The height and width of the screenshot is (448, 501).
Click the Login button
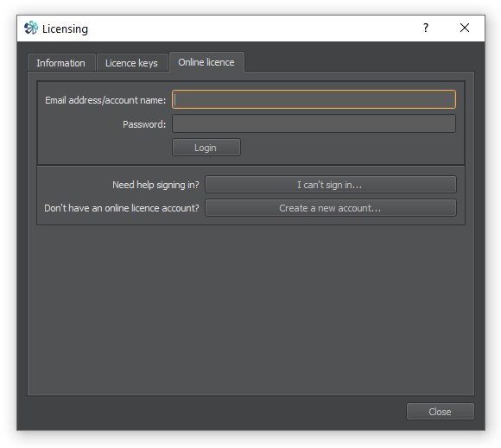(206, 148)
